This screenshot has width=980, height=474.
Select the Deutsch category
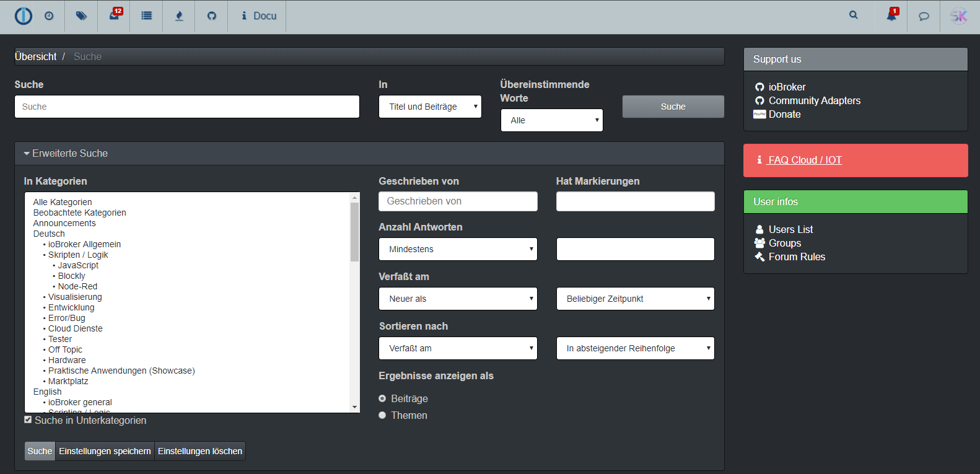tap(49, 234)
